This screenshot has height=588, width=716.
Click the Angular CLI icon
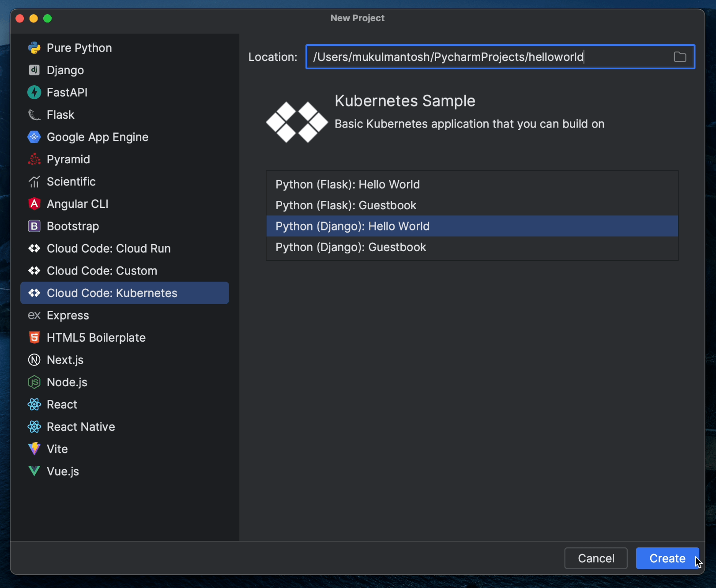tap(34, 204)
